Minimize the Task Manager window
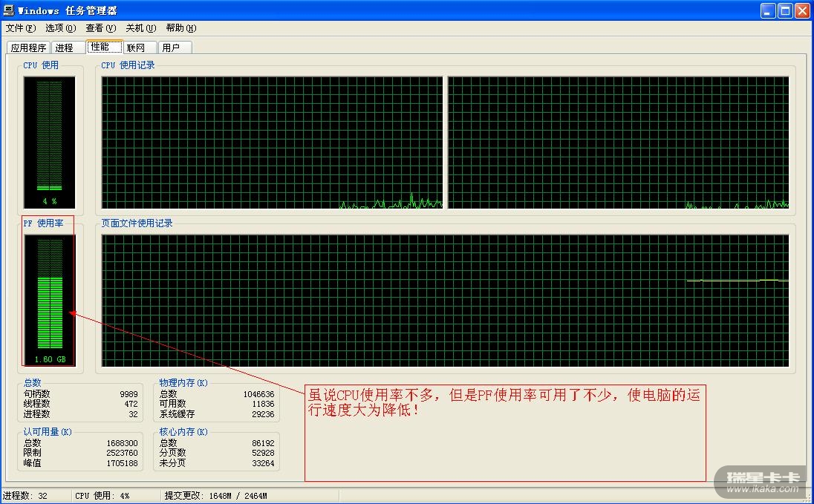The width and height of the screenshot is (814, 504). coord(768,10)
